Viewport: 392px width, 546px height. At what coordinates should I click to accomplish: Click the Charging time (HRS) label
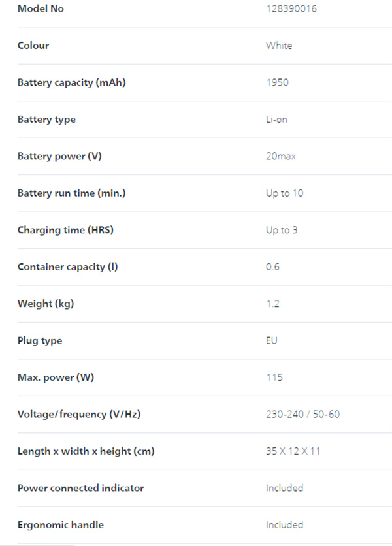click(65, 230)
